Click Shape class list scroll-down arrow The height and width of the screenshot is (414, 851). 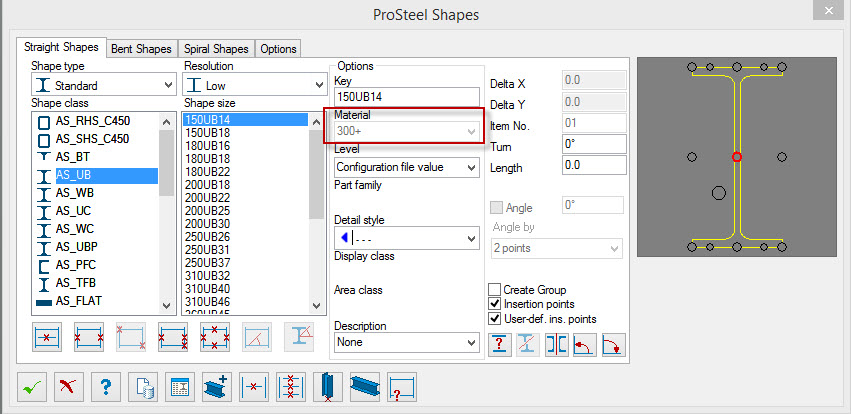click(x=167, y=306)
